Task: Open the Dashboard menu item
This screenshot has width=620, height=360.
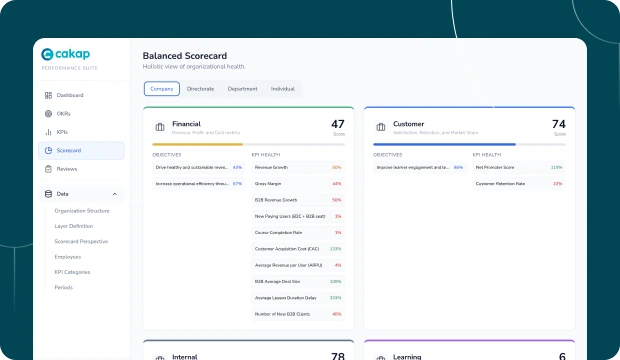Action: [81, 95]
